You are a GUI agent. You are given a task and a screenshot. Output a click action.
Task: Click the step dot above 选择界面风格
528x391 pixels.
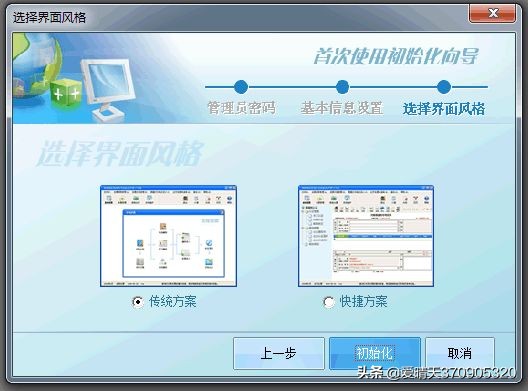(444, 87)
